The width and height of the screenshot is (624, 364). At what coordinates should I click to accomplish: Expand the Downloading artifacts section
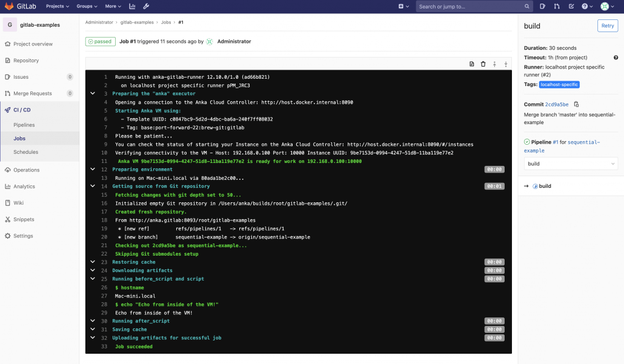(x=93, y=271)
